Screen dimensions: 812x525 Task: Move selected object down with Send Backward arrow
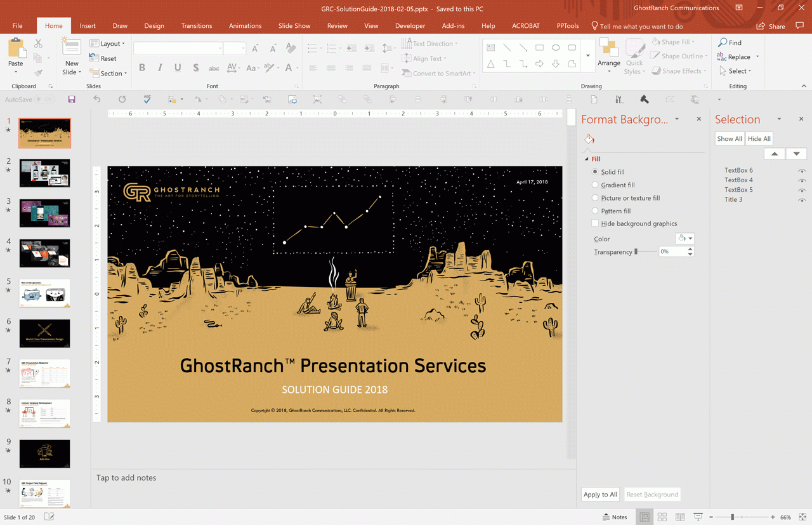click(797, 154)
